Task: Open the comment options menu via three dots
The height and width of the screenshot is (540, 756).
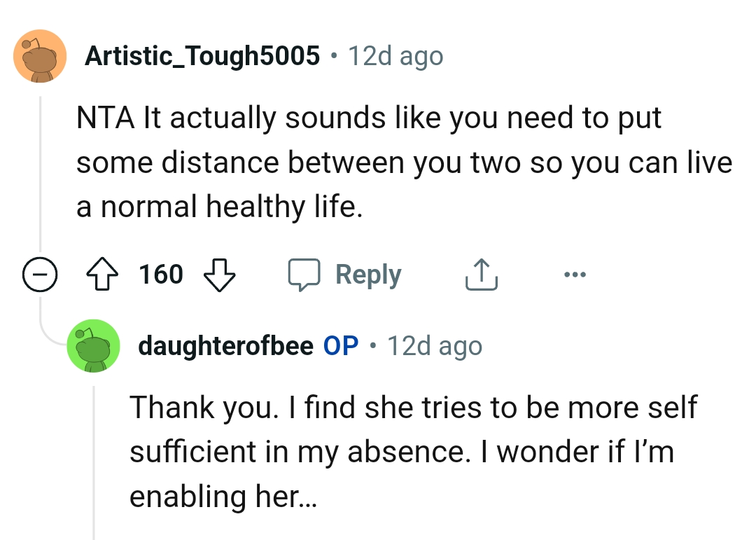Action: pos(575,275)
